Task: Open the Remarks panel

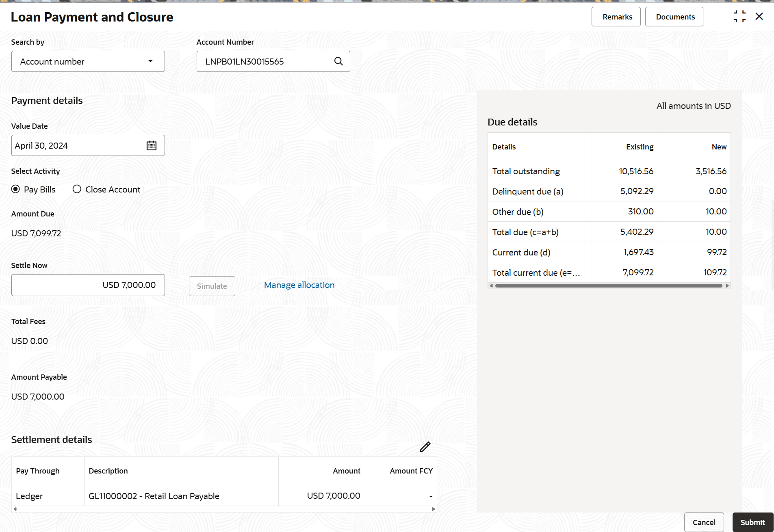Action: pyautogui.click(x=616, y=17)
